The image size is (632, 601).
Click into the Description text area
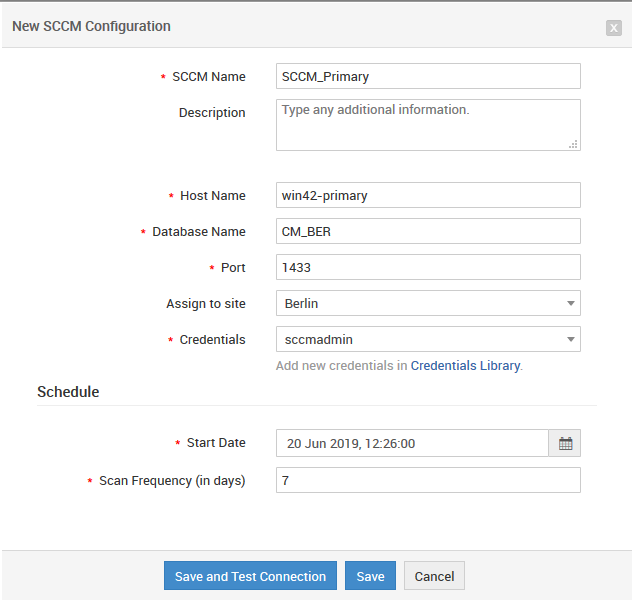coord(428,124)
